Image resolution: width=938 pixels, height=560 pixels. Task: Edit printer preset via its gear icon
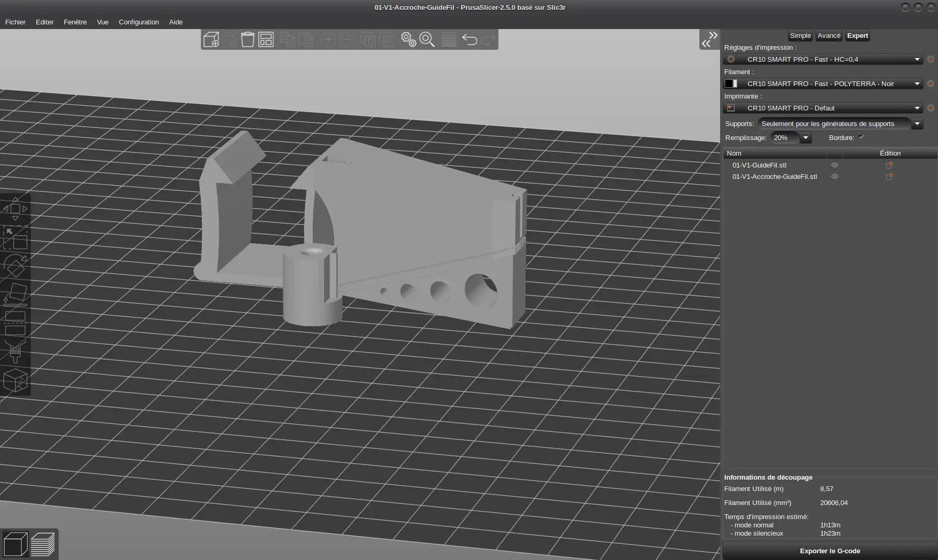point(931,108)
